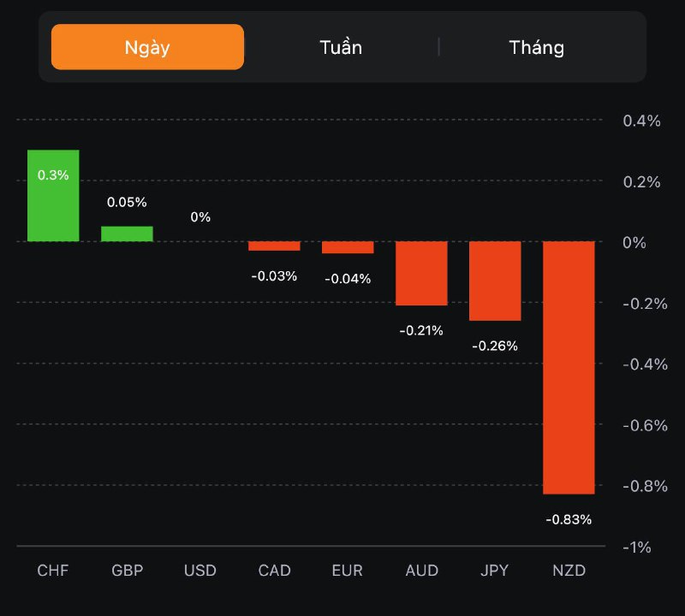Click the small red EUR bar
The image size is (685, 616).
(x=348, y=247)
